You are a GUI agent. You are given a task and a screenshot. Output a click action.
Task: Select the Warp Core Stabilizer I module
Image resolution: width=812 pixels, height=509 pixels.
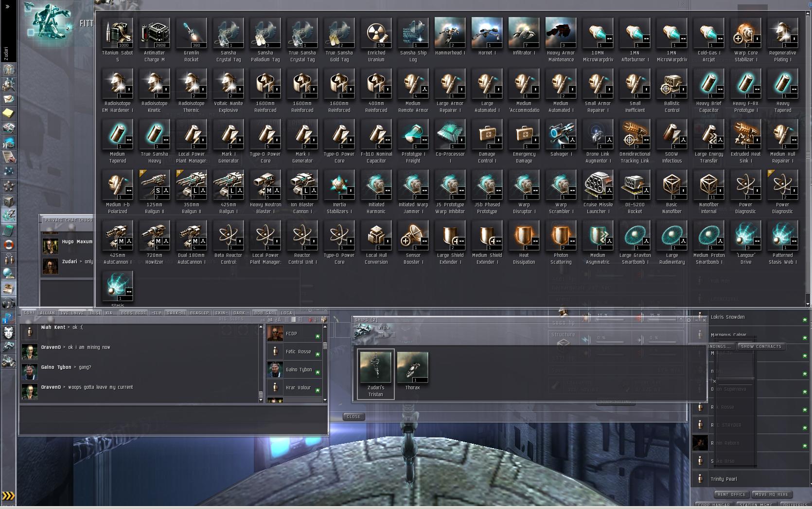pyautogui.click(x=745, y=40)
